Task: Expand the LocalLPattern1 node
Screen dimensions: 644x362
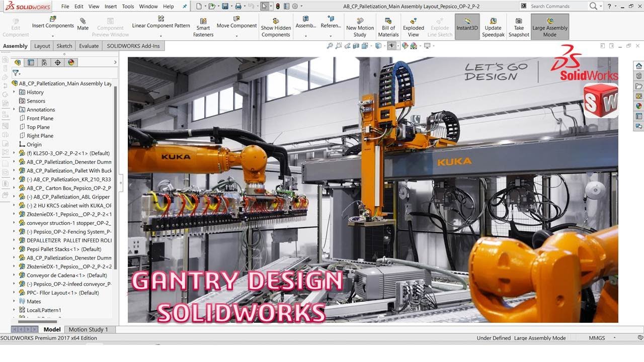Action: [14, 310]
